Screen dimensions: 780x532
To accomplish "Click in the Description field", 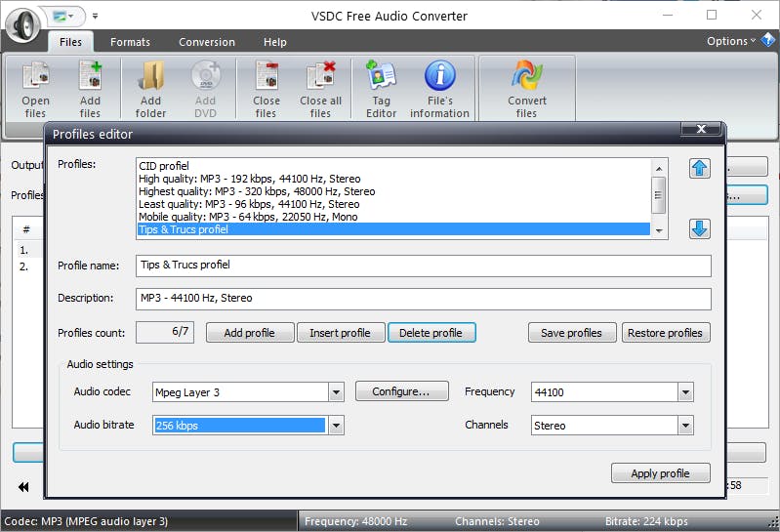I will 424,299.
